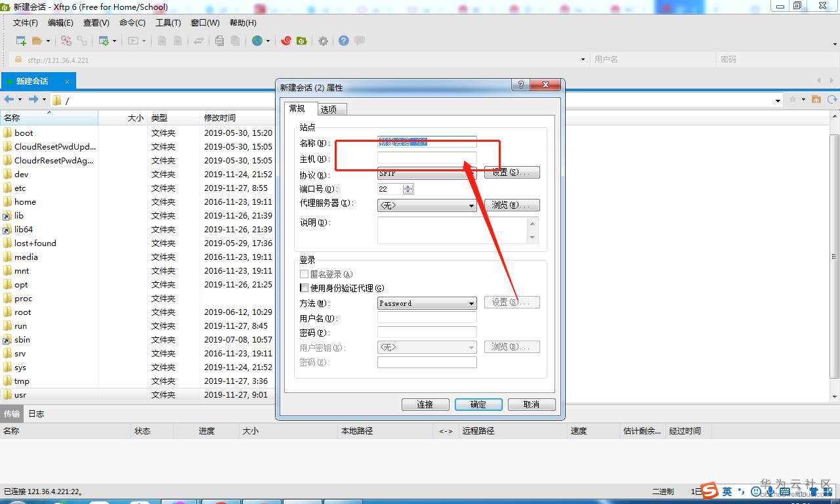Click the New Session toolbar icon
Image resolution: width=840 pixels, height=504 pixels.
(x=21, y=41)
